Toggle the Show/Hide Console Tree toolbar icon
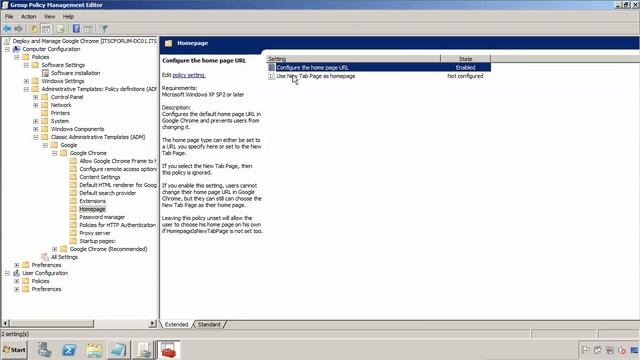The height and width of the screenshot is (360, 640). click(x=46, y=29)
